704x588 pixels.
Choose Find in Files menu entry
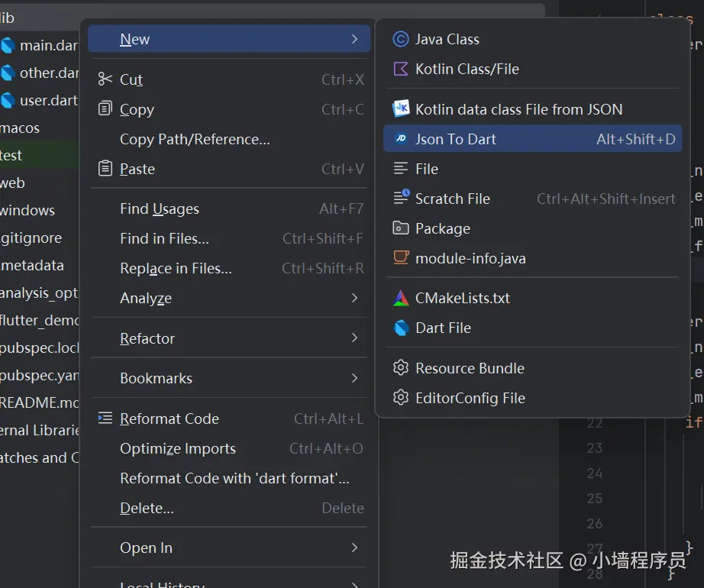pyautogui.click(x=164, y=238)
